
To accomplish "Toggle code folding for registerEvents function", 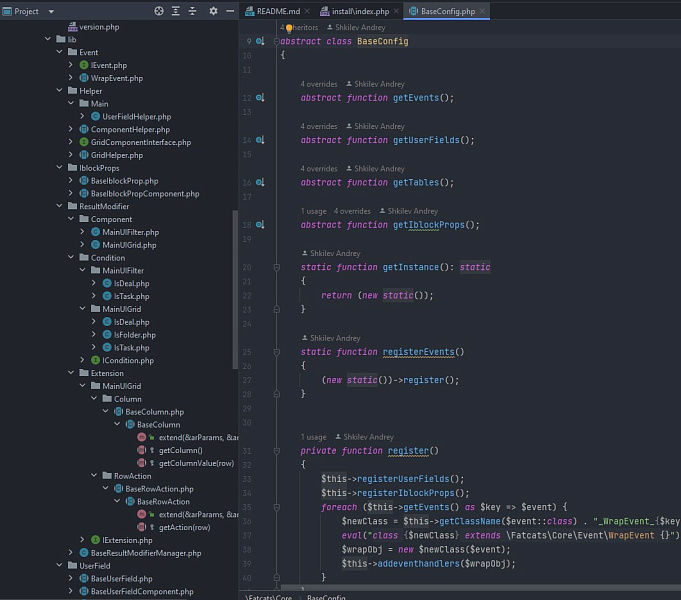I will (276, 352).
